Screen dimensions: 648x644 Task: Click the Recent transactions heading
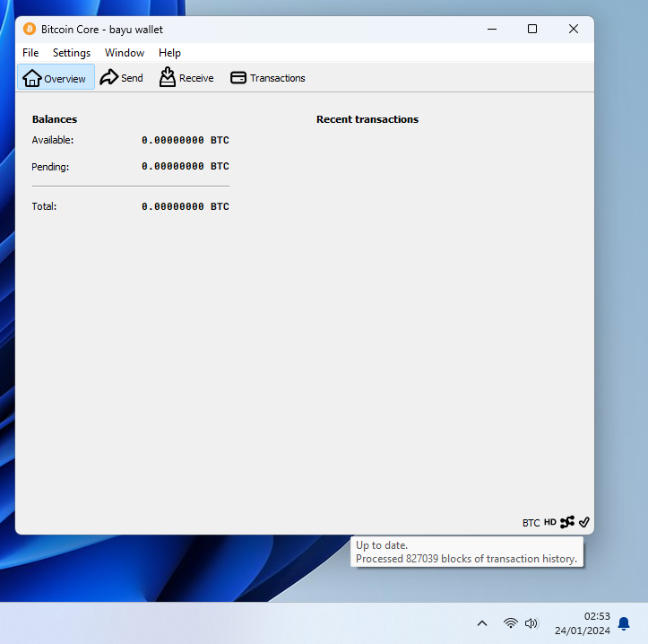(x=367, y=119)
